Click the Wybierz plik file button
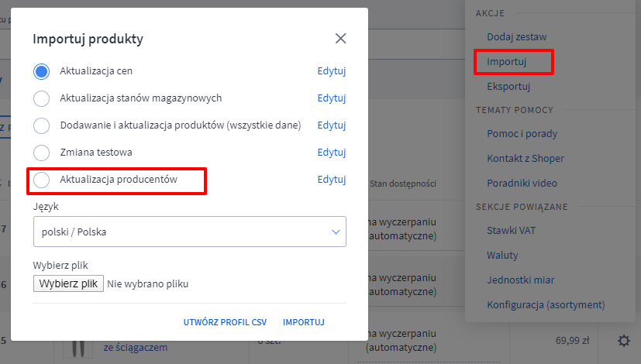 click(68, 283)
